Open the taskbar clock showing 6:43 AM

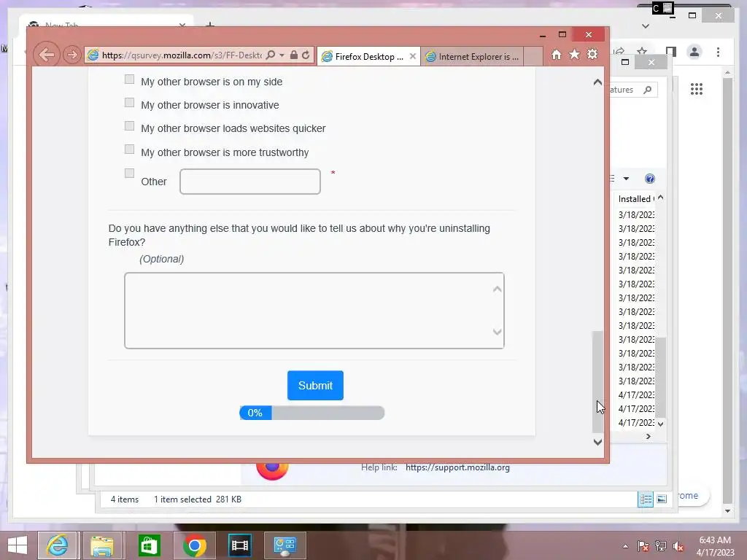[x=715, y=546]
